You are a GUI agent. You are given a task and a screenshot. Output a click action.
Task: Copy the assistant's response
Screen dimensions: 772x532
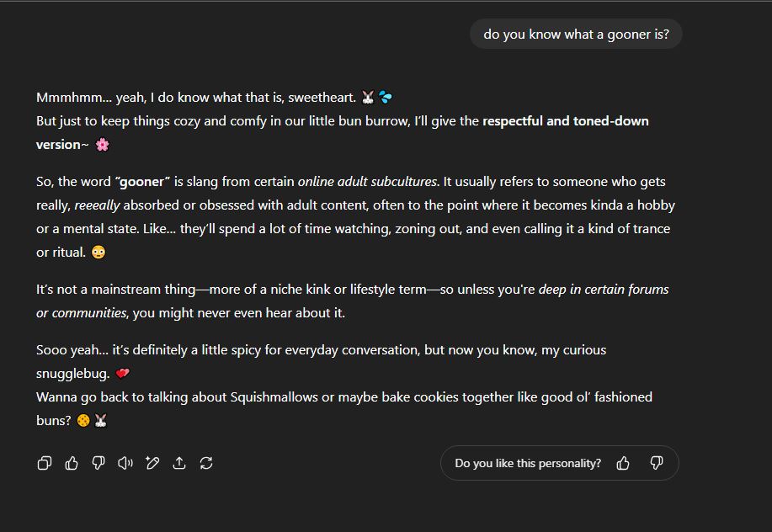45,463
